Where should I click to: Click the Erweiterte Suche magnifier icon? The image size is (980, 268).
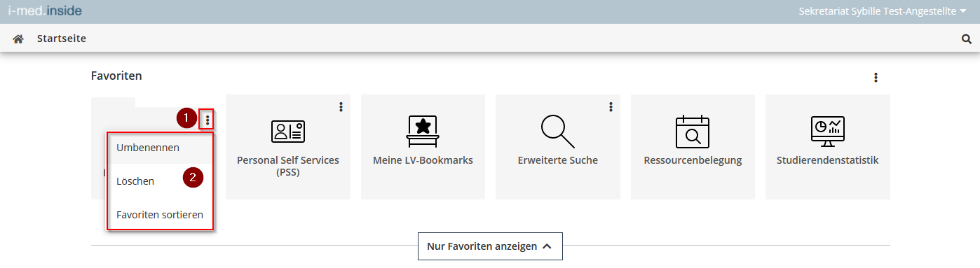[558, 131]
